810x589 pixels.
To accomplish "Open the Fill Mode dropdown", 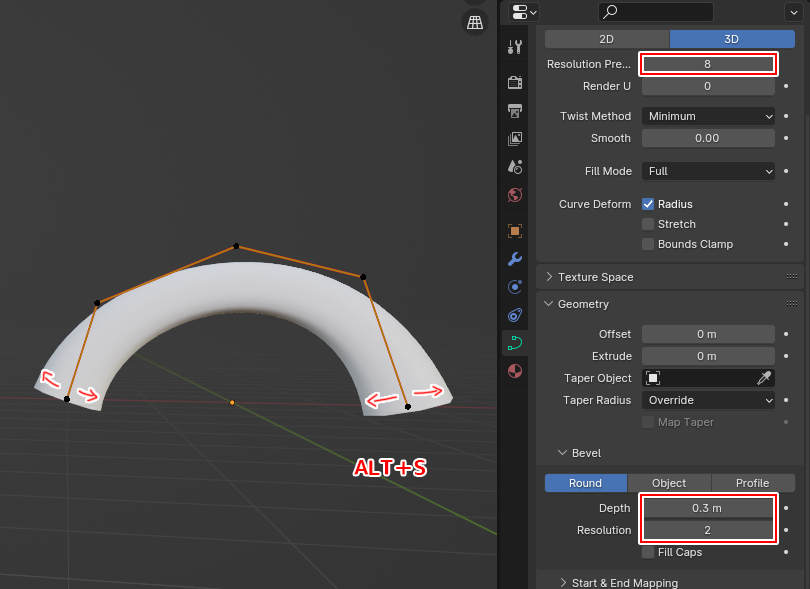I will point(708,171).
